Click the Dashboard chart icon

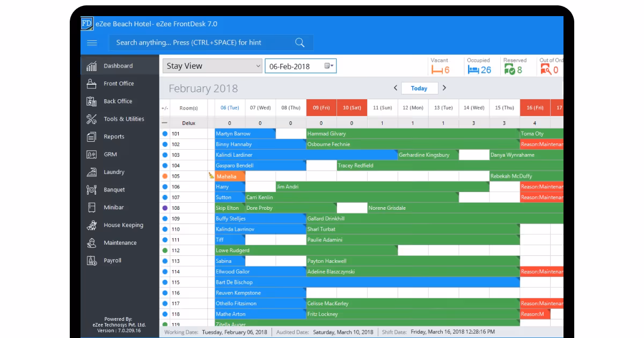92,65
